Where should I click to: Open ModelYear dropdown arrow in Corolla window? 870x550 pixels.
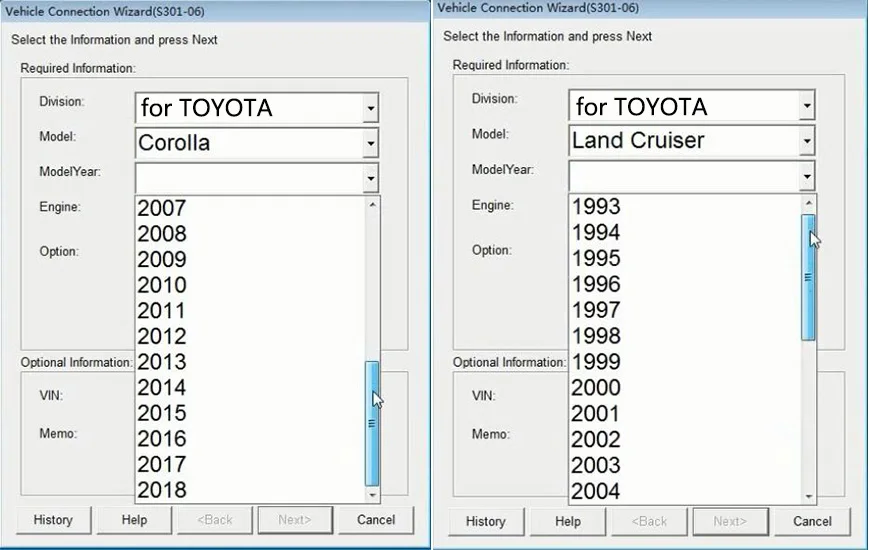coord(371,178)
